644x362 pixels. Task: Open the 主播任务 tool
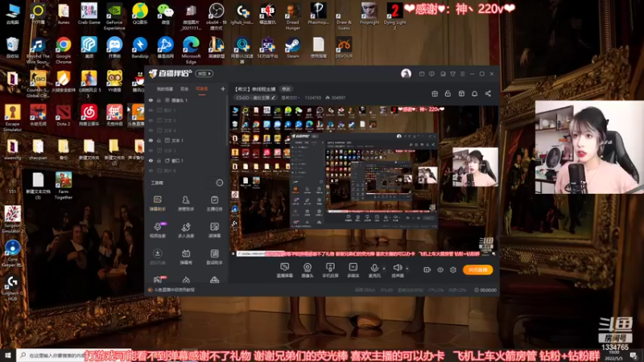214,204
